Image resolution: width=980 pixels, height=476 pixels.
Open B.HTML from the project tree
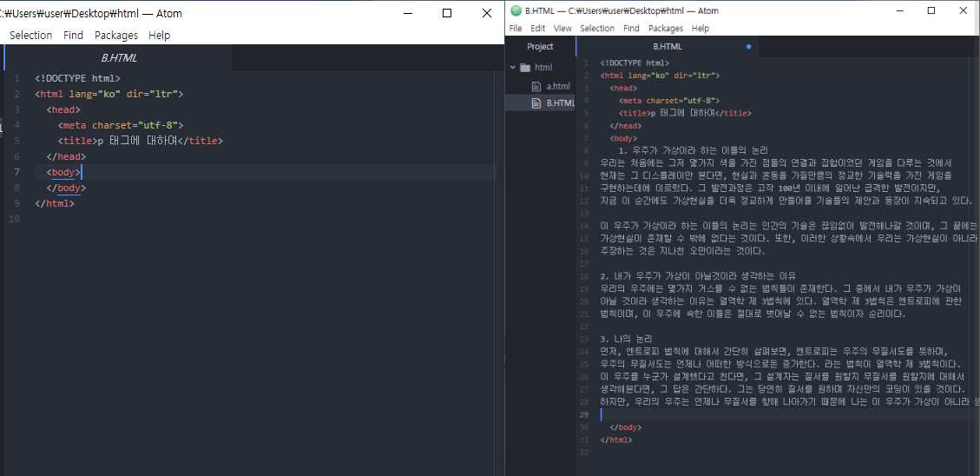(560, 103)
